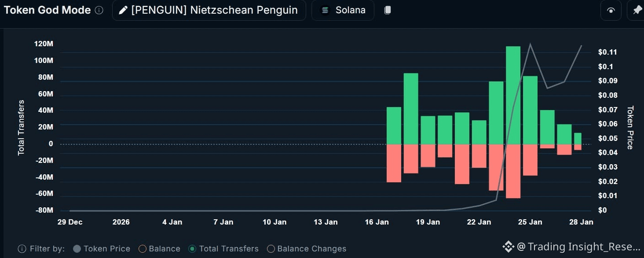Click the tallest green inflow bar
The image size is (644, 258).
(513, 95)
